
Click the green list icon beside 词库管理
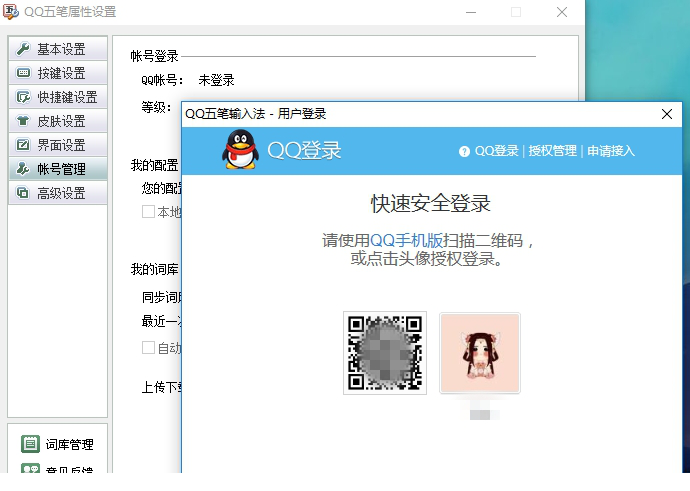(30, 444)
